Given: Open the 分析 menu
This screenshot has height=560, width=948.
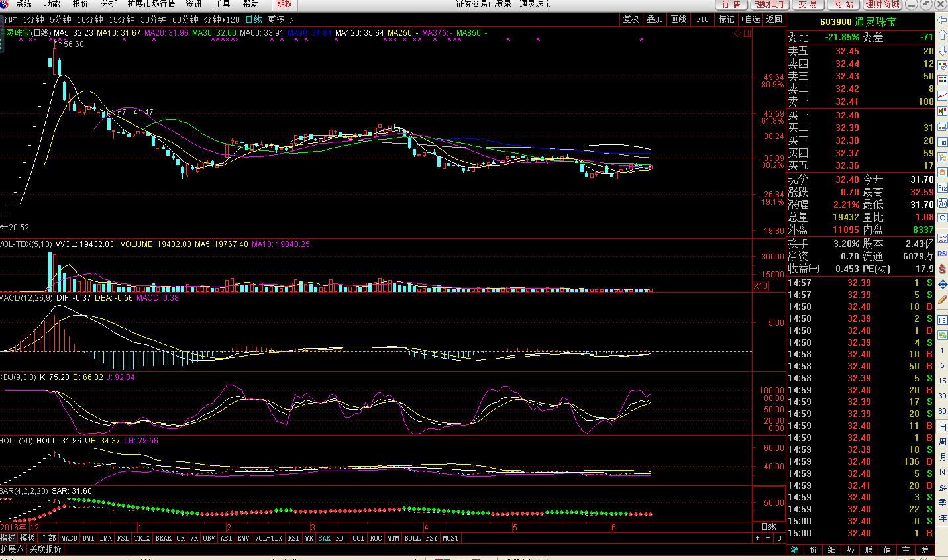Looking at the screenshot, I should click(x=109, y=4).
